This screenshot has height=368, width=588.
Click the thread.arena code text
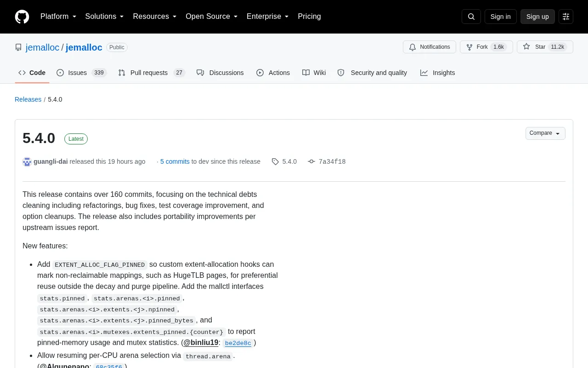point(208,356)
